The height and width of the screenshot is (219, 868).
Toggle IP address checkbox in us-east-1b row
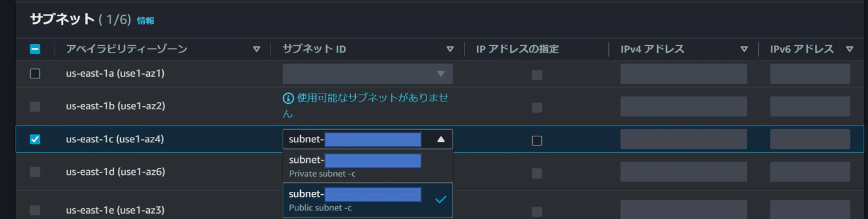pyautogui.click(x=537, y=107)
